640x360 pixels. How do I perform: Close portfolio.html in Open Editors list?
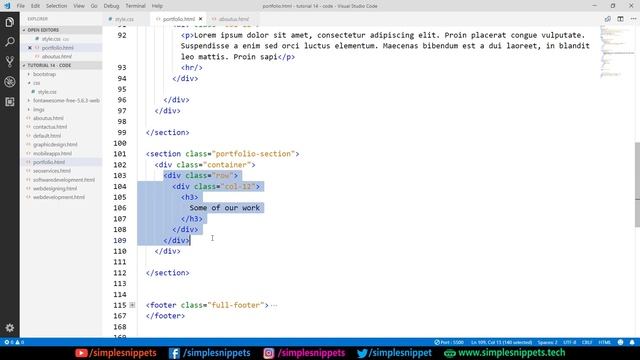tap(29, 48)
